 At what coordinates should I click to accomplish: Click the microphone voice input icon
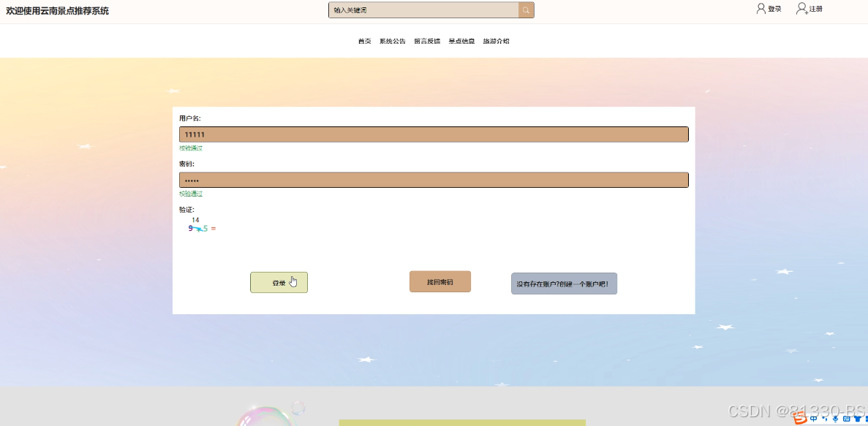coord(835,419)
